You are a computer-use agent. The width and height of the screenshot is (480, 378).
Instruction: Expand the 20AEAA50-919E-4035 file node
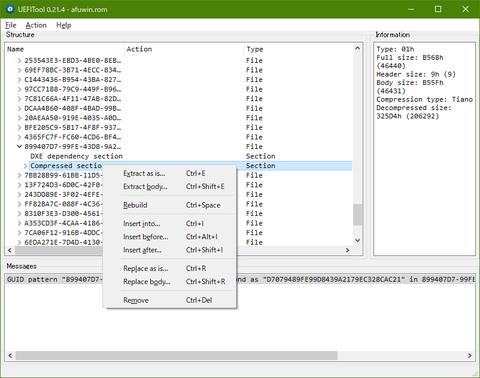[19, 118]
